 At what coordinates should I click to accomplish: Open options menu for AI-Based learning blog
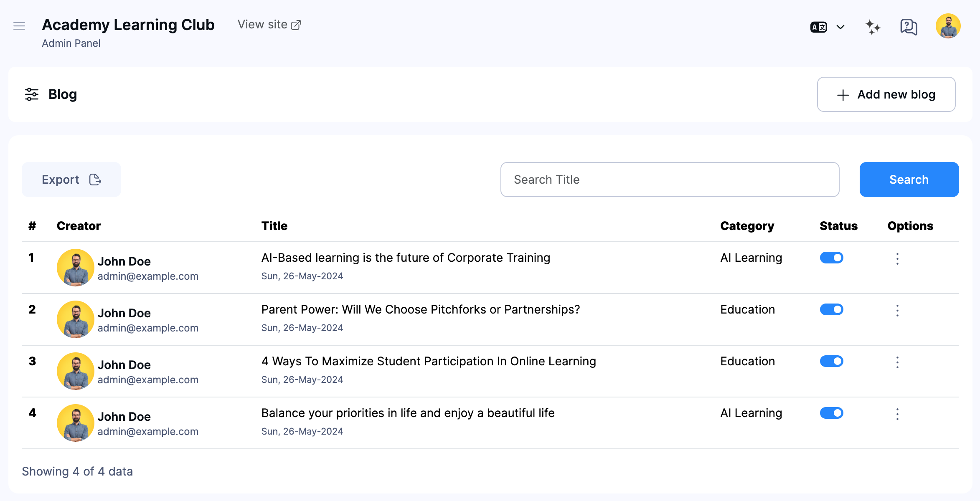click(x=897, y=259)
